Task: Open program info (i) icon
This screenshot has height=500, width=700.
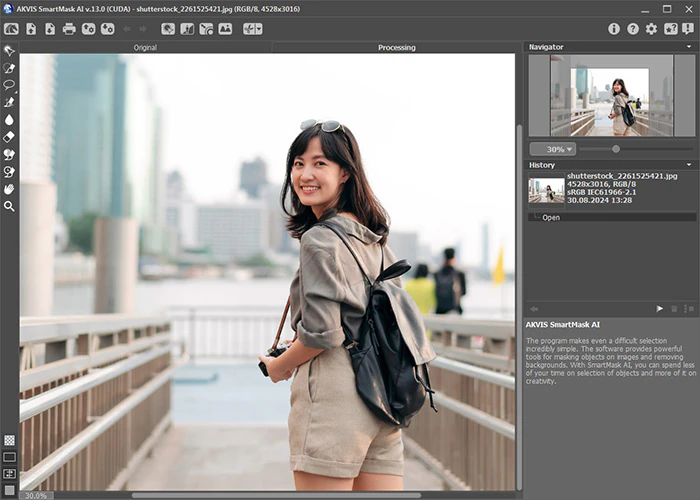Action: (x=614, y=29)
